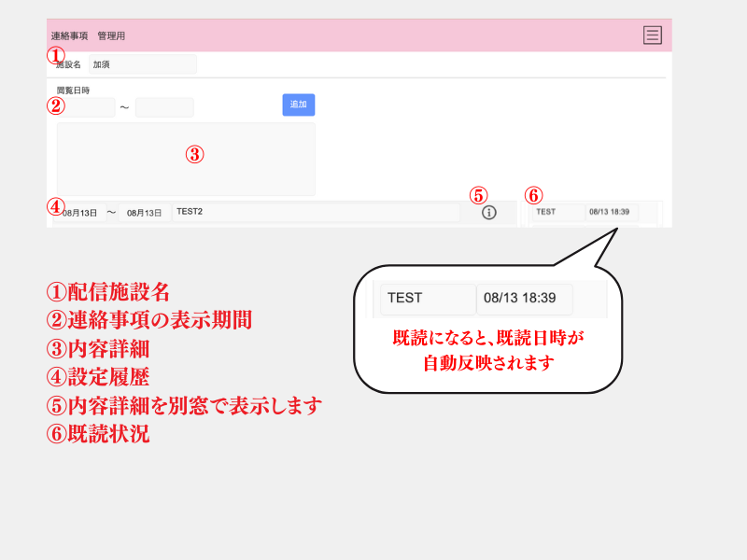The width and height of the screenshot is (747, 560).
Task: Click the info icon beside TEST2
Action: click(489, 213)
